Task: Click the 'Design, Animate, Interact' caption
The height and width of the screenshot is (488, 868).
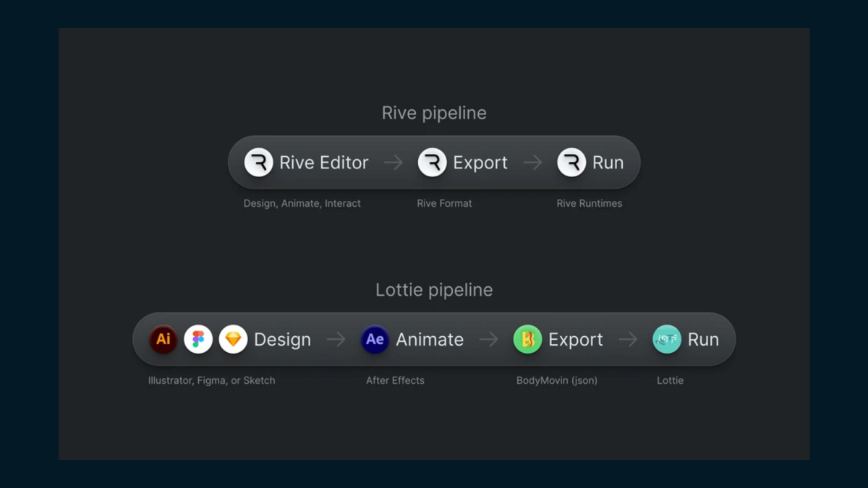Action: coord(302,203)
